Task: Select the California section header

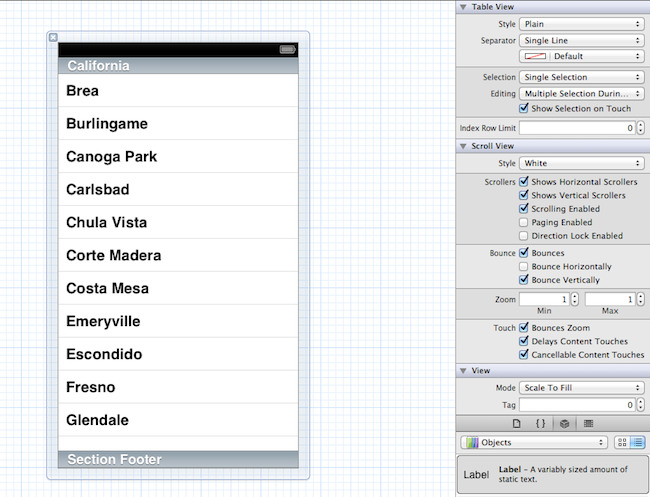Action: [x=178, y=65]
